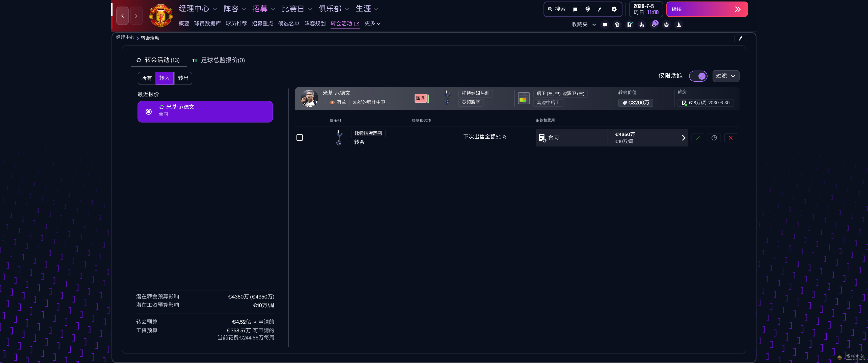
Task: Click the bookmark icon in top toolbar
Action: tap(575, 9)
